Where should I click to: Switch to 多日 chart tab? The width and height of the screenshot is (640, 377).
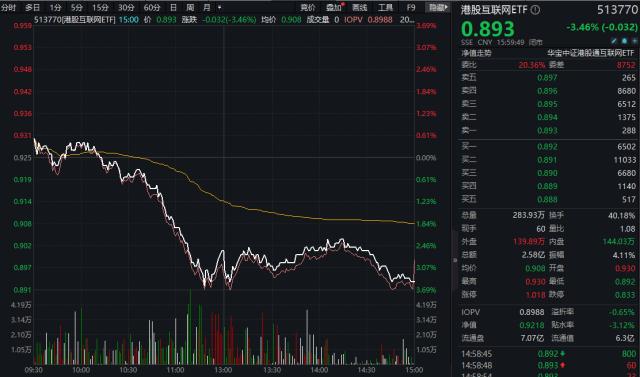(x=33, y=7)
